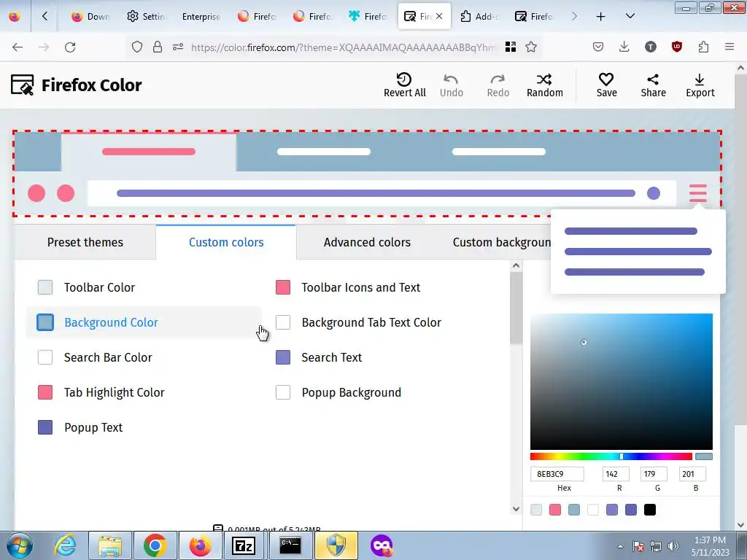Click the G value field
The width and height of the screenshot is (747, 560).
654,474
